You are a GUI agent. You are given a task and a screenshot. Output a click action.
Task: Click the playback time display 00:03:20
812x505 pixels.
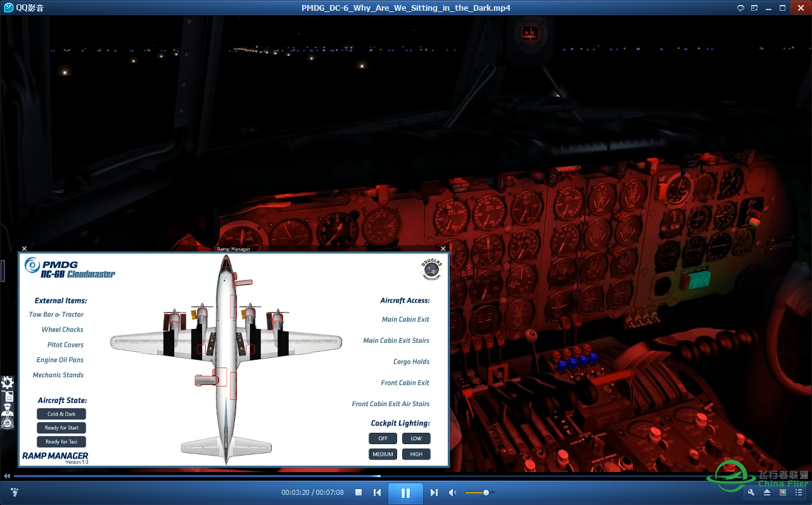295,492
